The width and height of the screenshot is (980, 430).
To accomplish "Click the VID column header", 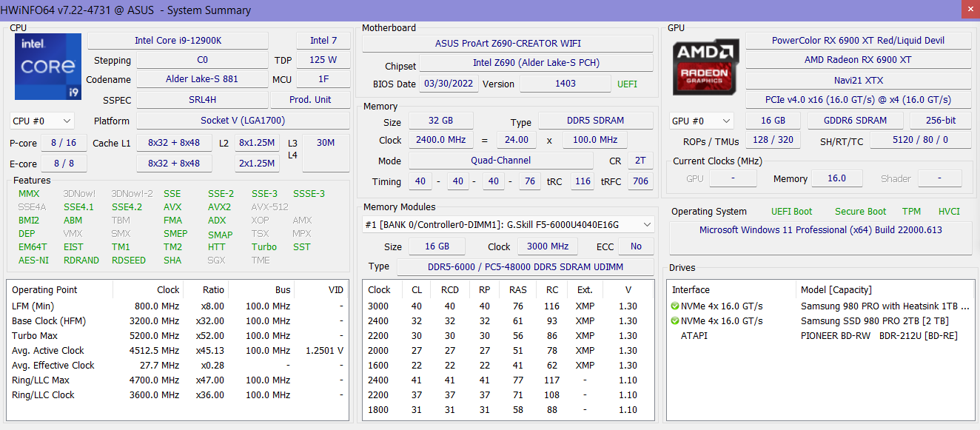I will tap(335, 289).
